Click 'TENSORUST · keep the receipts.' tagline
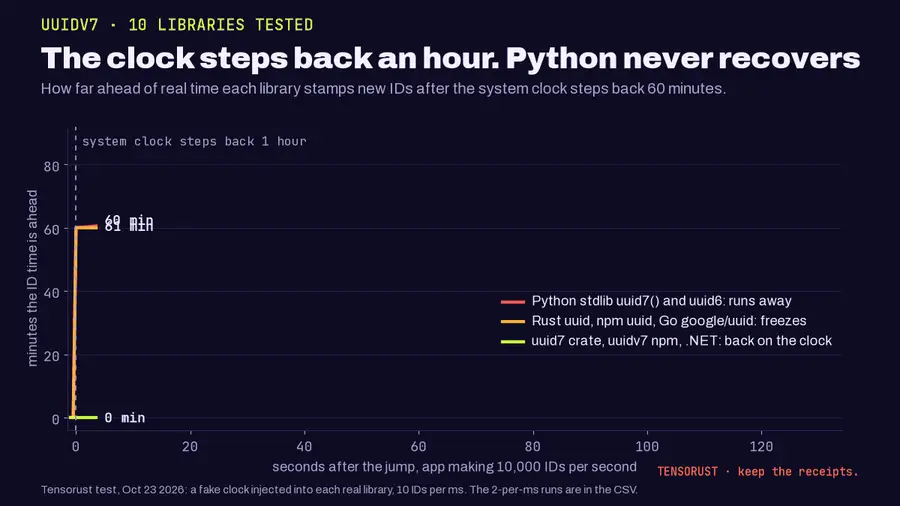 pos(758,472)
